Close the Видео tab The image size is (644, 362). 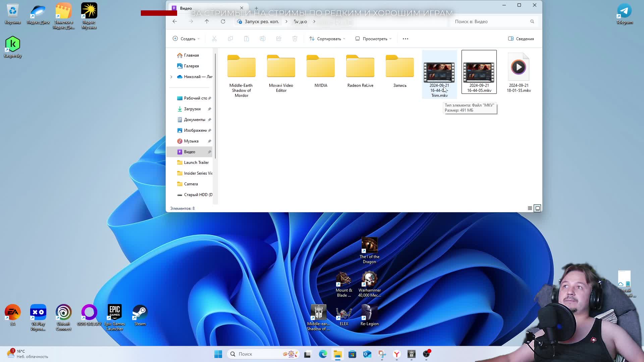coord(241,8)
